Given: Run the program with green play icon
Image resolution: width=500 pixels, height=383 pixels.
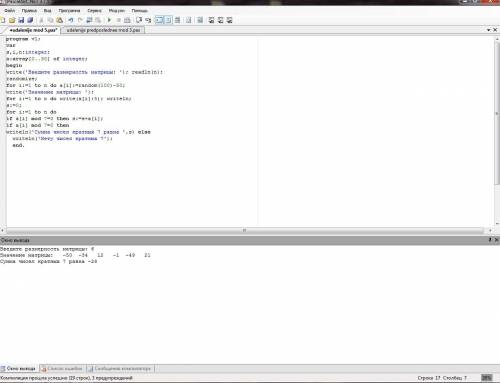Looking at the screenshot, I should (109, 20).
